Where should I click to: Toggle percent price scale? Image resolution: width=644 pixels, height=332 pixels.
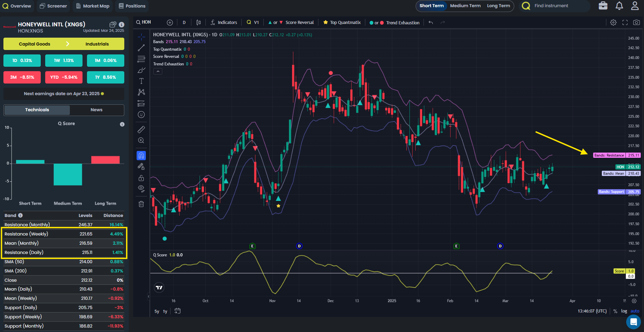tap(615, 311)
